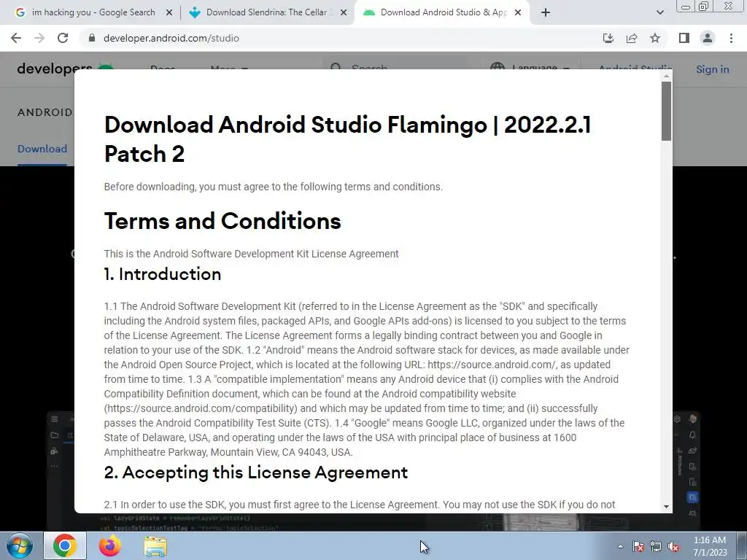This screenshot has height=560, width=747.
Task: Click 'Terms and Conditions' heading
Action: (222, 221)
